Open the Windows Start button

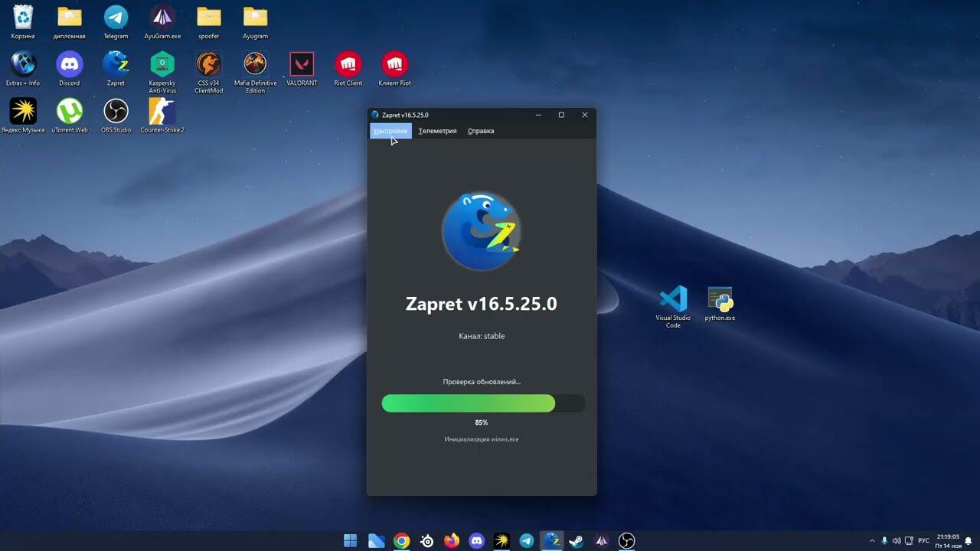point(350,541)
